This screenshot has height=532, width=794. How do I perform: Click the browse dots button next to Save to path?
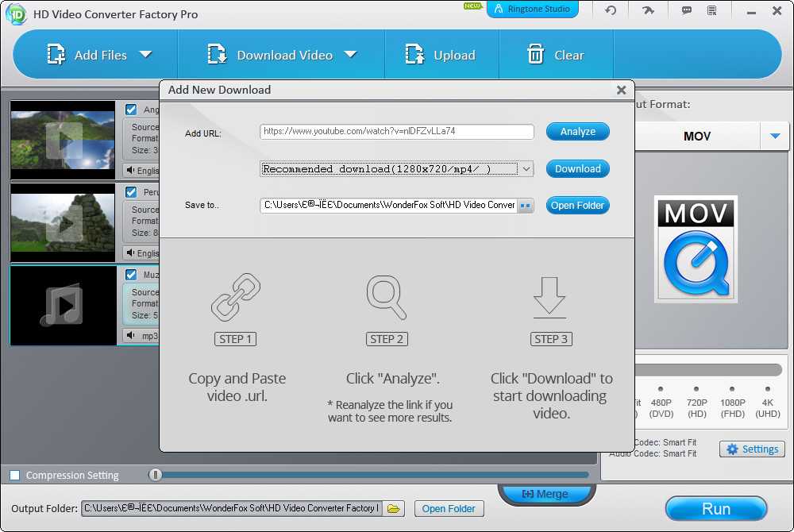point(526,206)
